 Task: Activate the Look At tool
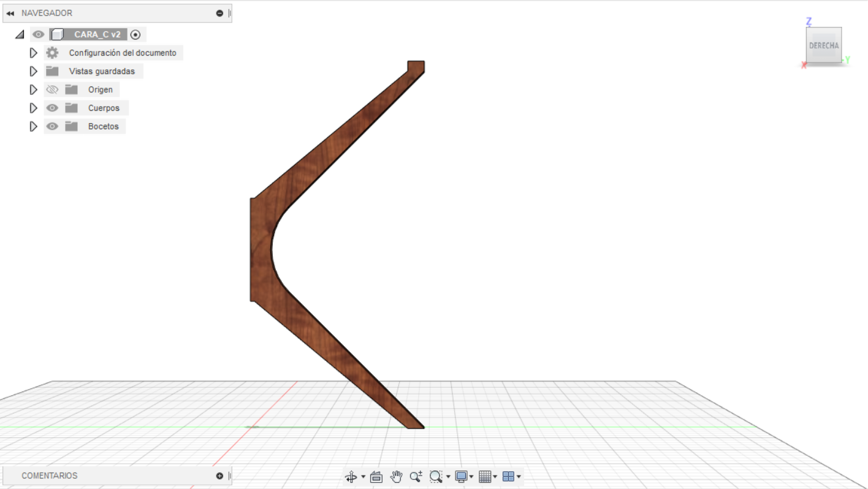tap(376, 476)
